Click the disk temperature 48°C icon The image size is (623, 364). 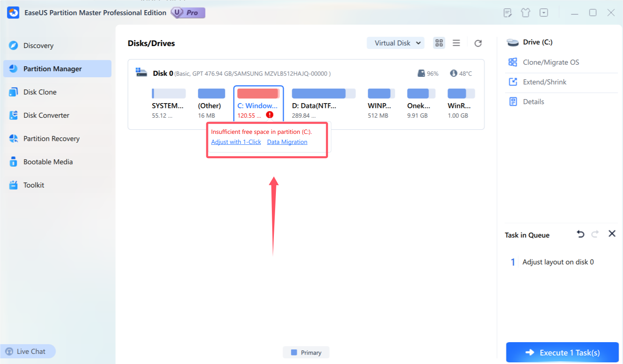pos(453,73)
